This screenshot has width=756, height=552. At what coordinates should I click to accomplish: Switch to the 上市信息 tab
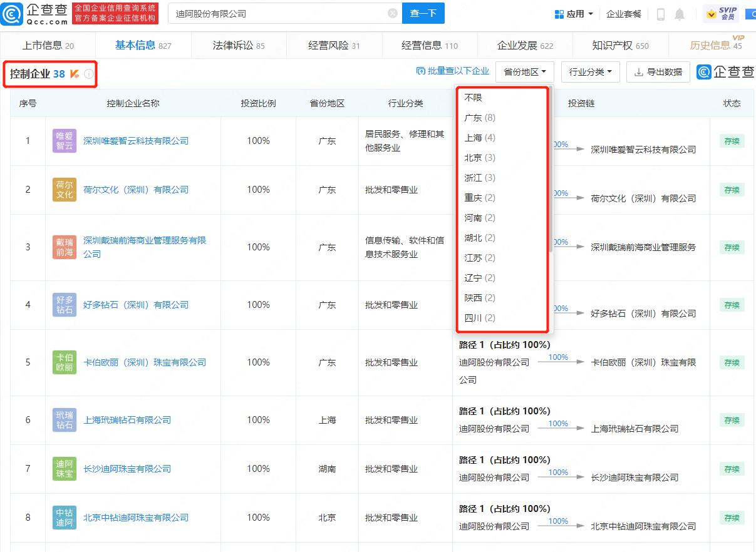pyautogui.click(x=48, y=45)
